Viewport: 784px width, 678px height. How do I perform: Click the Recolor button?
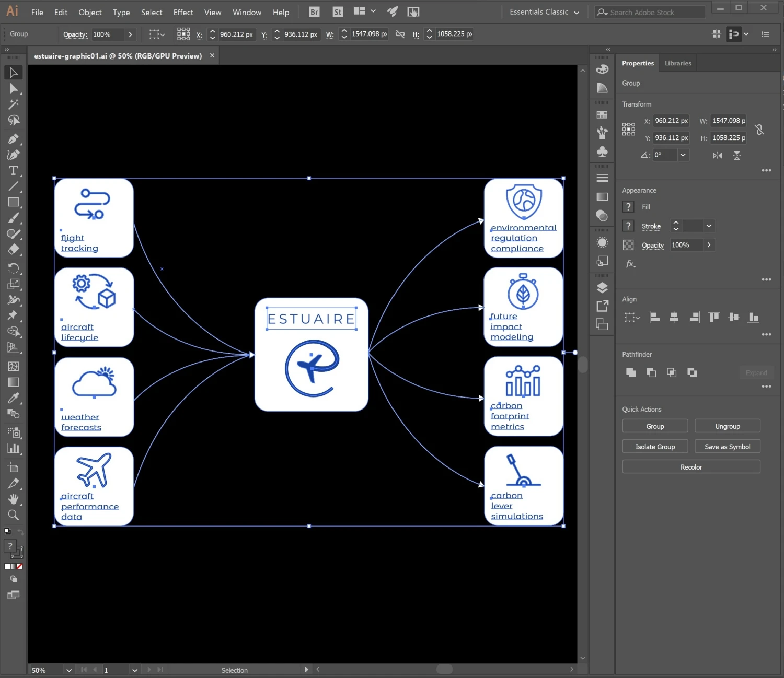coord(691,467)
